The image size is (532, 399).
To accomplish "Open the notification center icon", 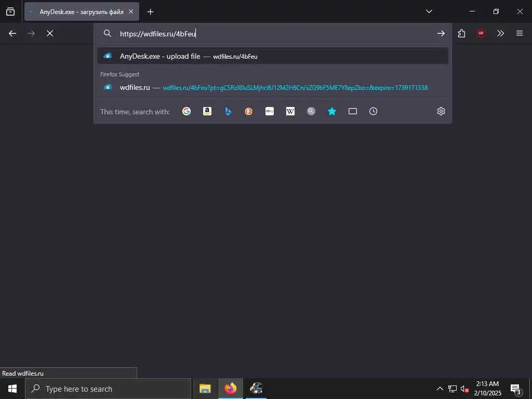I will pos(515,389).
